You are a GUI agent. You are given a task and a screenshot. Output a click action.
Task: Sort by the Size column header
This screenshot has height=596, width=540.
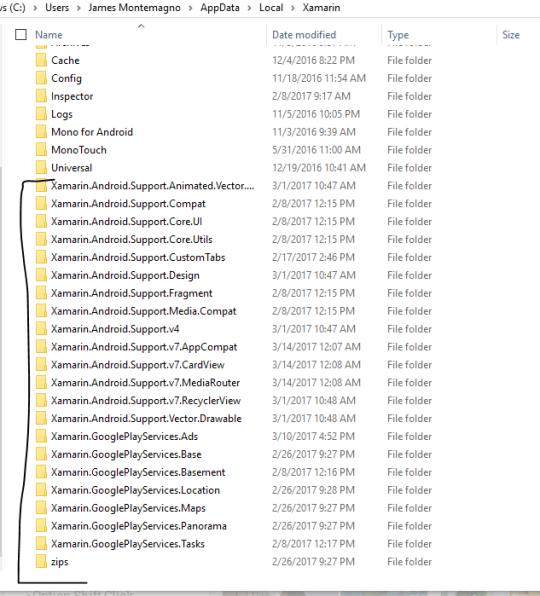[511, 35]
